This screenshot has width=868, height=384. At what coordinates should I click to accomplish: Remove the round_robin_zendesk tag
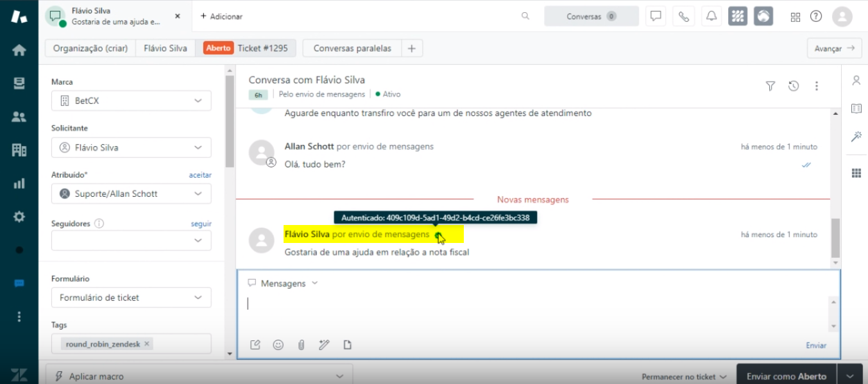[x=147, y=344]
